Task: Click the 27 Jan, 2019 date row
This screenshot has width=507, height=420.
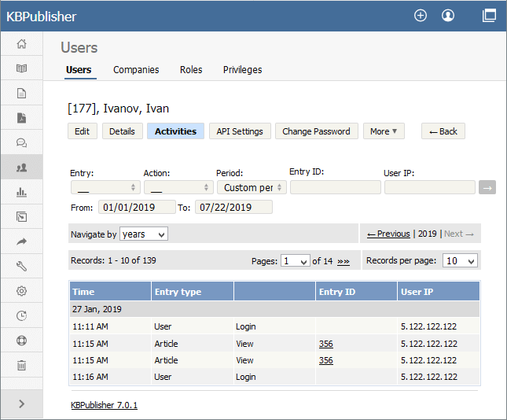Action: (x=274, y=309)
